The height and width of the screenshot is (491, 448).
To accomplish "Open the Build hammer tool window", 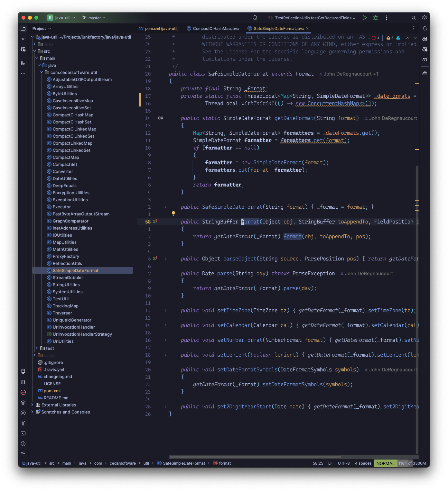I will [x=23, y=423].
